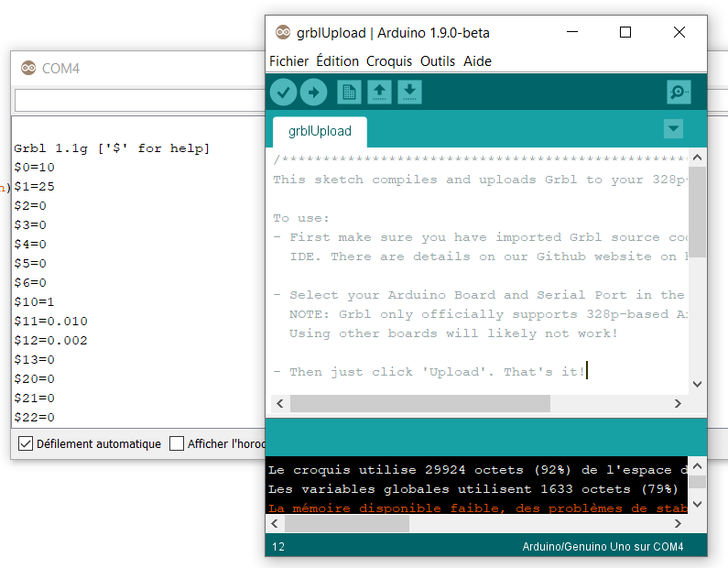728x568 pixels.
Task: Click the 'To use:' comment line
Action: (301, 218)
